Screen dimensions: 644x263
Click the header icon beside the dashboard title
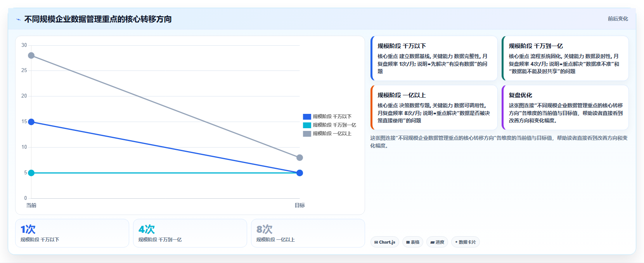coord(18,19)
